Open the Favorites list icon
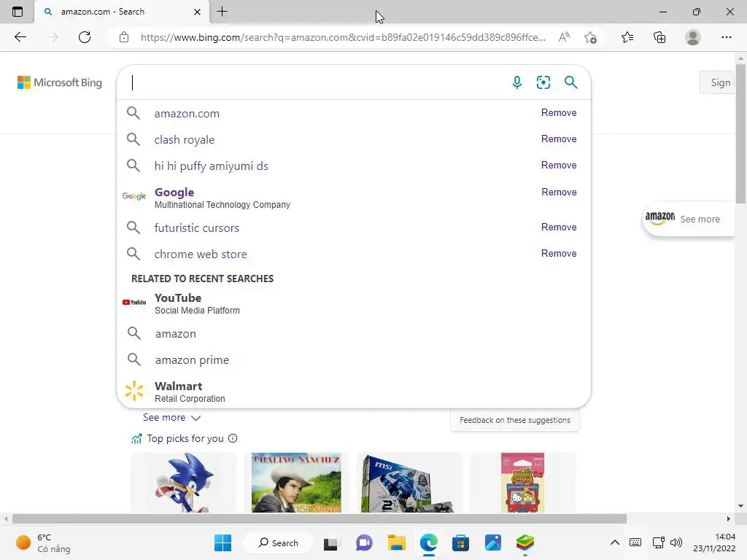 627,37
